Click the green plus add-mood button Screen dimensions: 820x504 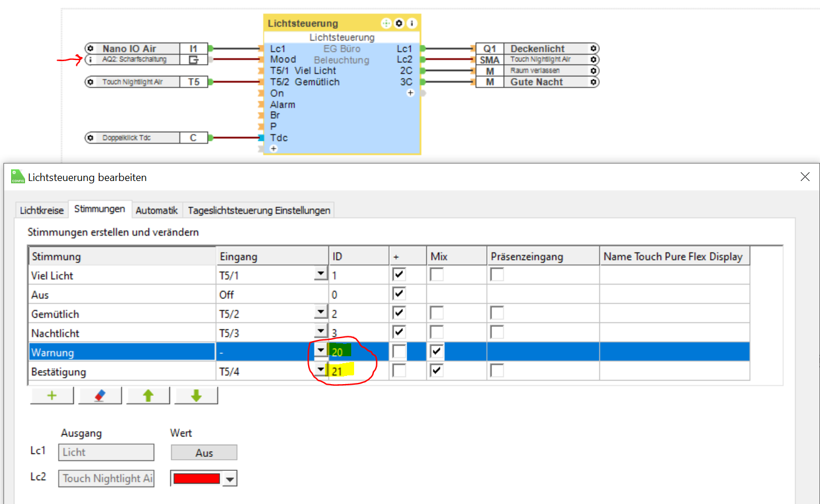coord(52,396)
